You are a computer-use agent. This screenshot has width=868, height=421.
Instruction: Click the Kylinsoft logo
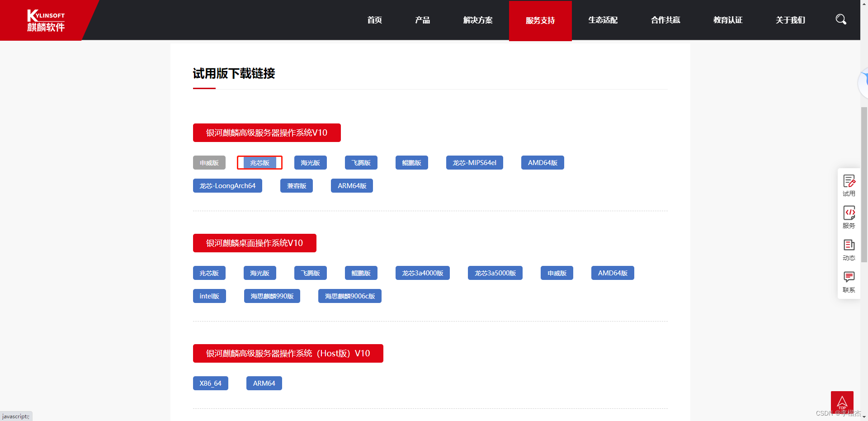tap(46, 20)
